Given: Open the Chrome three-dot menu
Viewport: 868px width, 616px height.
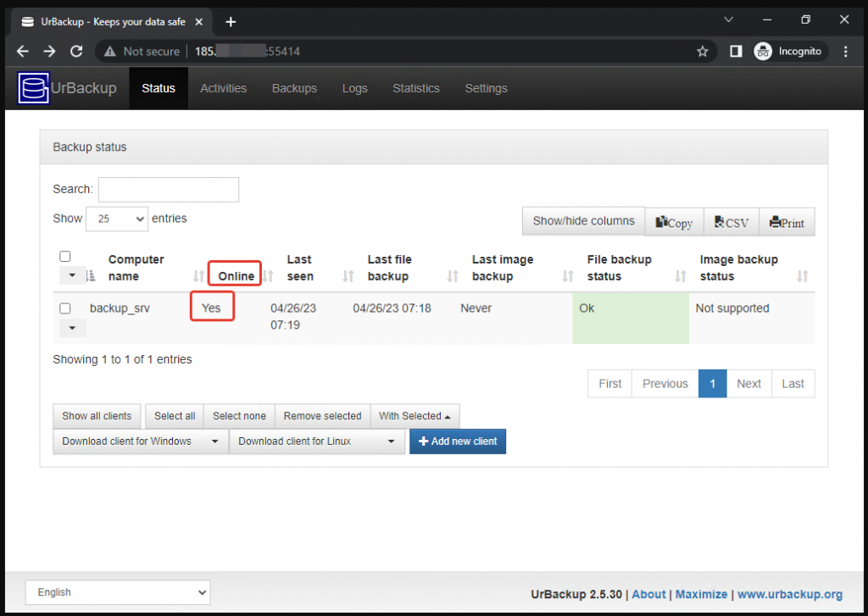Looking at the screenshot, I should [846, 52].
